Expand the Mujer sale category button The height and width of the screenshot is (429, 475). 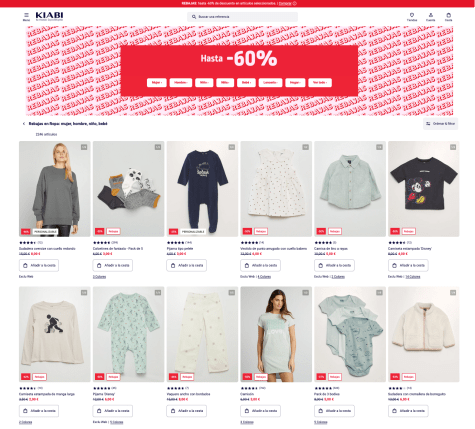click(157, 83)
